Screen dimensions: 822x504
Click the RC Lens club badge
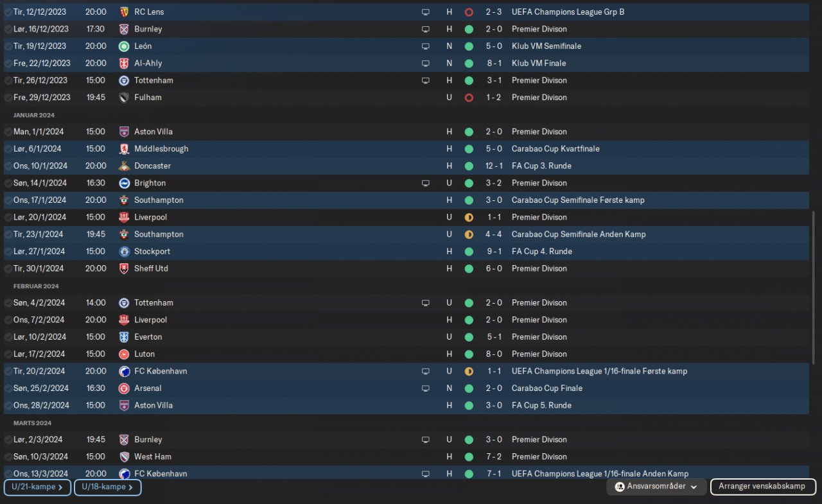point(124,12)
